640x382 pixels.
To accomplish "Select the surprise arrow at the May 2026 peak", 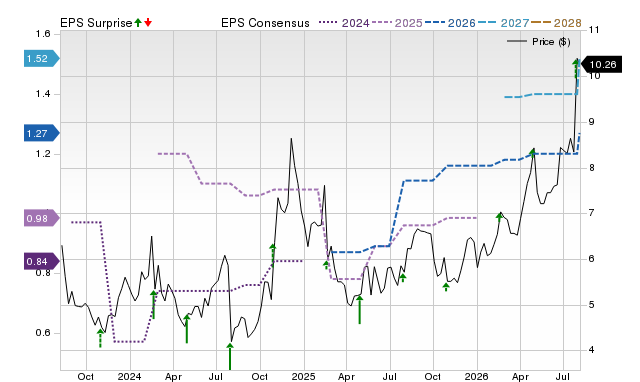I will 532,153.
